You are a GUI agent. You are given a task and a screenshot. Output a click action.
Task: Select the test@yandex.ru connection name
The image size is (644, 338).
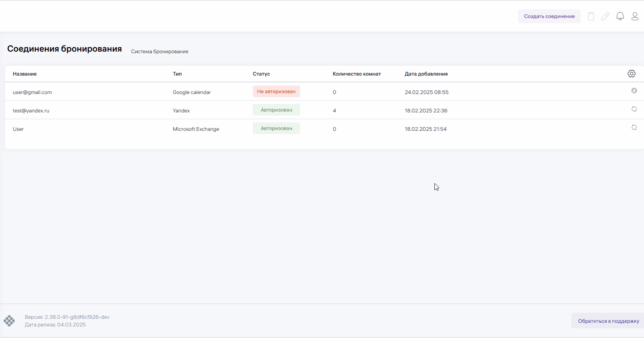click(31, 111)
